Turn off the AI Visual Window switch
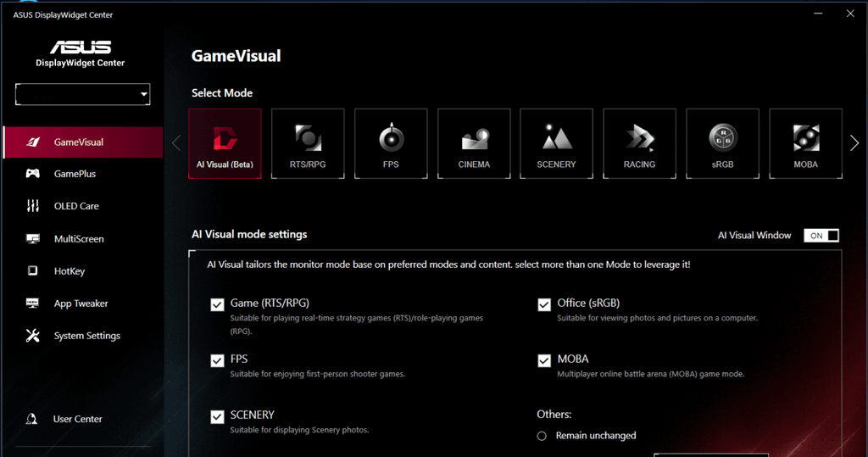 pyautogui.click(x=821, y=236)
